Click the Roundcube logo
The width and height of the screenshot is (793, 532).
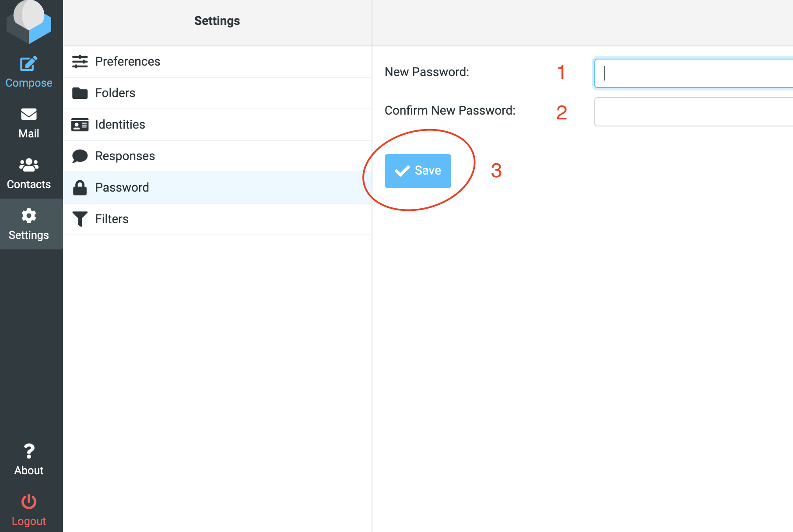[29, 21]
